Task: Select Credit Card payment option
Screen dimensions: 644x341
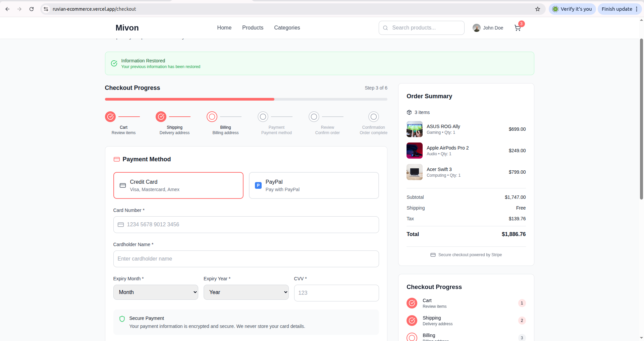Action: click(178, 185)
